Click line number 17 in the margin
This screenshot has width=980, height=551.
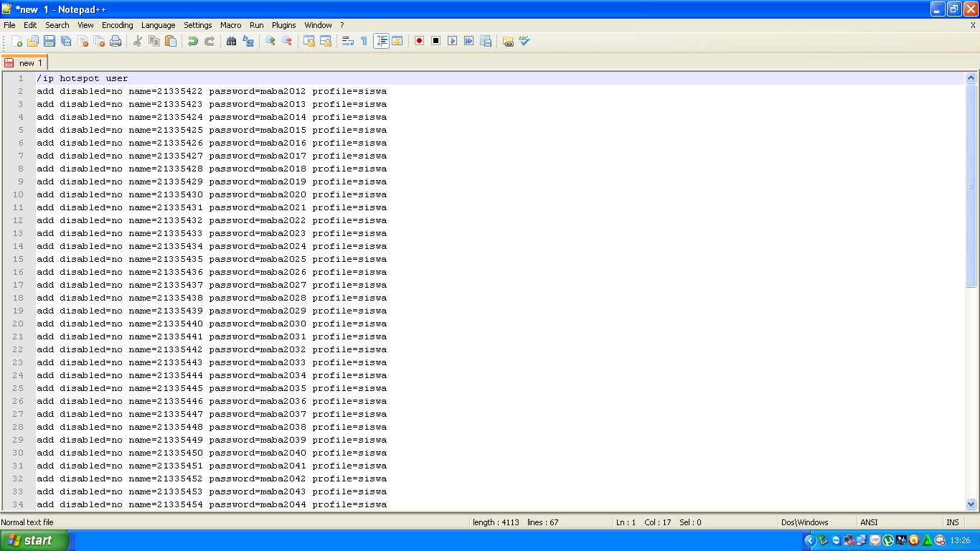coord(19,285)
